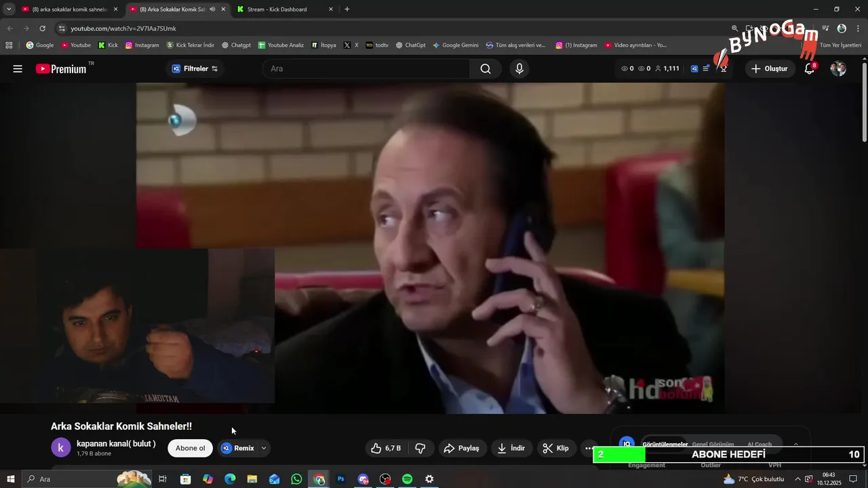
Task: Open the YouTube account avatar menu
Action: tap(838, 68)
